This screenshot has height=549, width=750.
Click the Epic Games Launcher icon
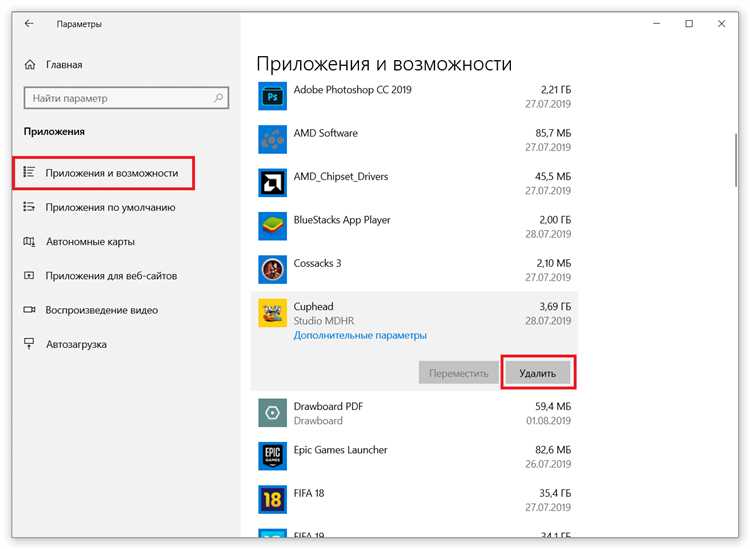coord(273,456)
